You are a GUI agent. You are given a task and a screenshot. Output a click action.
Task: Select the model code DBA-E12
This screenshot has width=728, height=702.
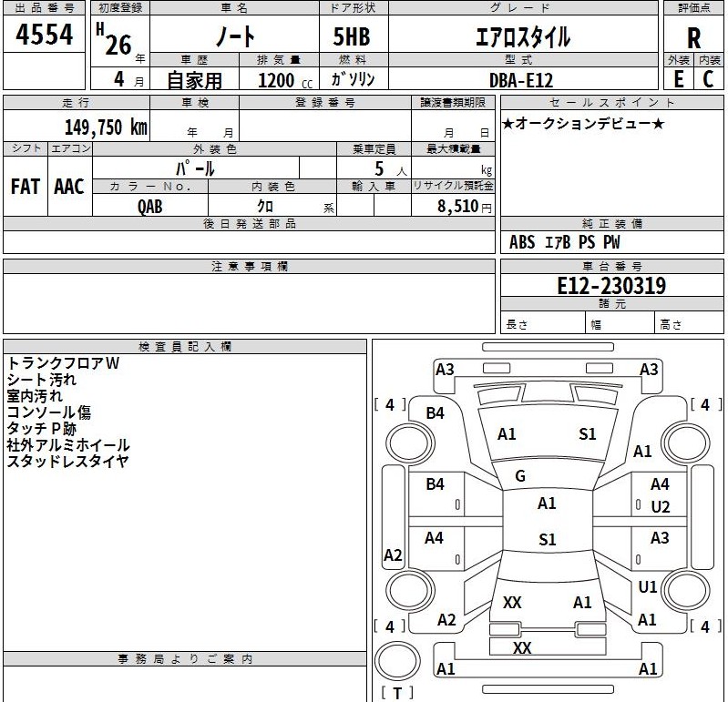tap(521, 80)
